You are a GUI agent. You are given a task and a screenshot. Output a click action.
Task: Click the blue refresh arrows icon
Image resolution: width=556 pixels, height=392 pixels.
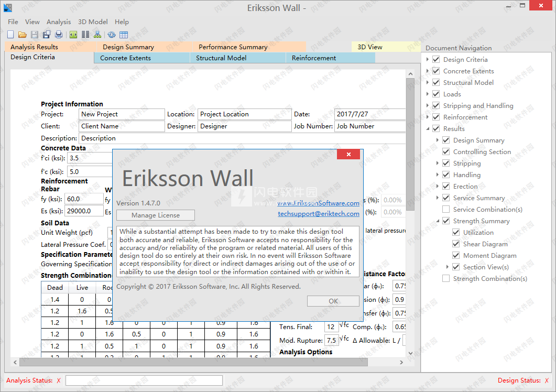[112, 35]
